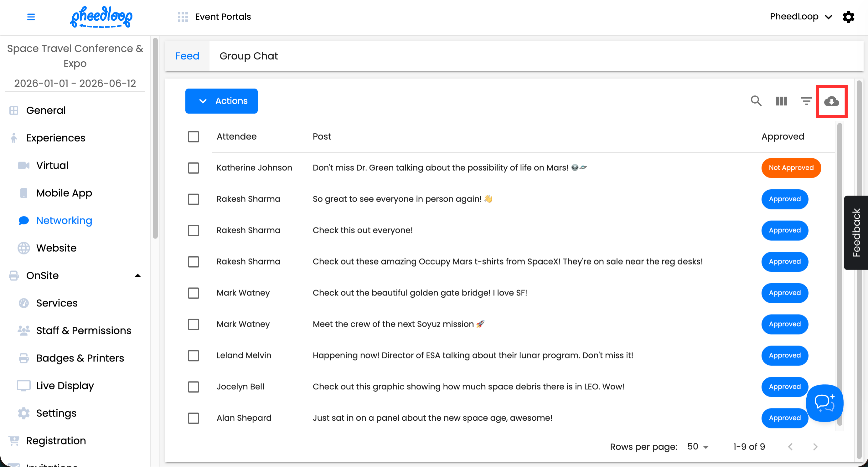Open the Actions dropdown button
Viewport: 868px width, 467px height.
tap(221, 101)
